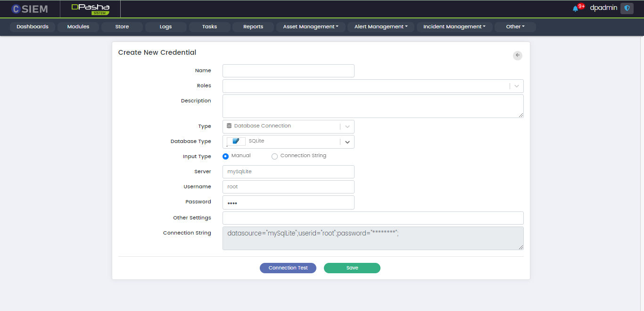Viewport: 644px width, 311px height.
Task: Click the SQLite database type icon
Action: click(x=236, y=142)
